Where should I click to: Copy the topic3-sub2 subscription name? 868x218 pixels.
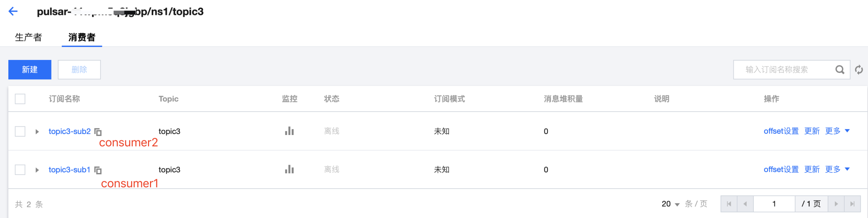(x=98, y=132)
